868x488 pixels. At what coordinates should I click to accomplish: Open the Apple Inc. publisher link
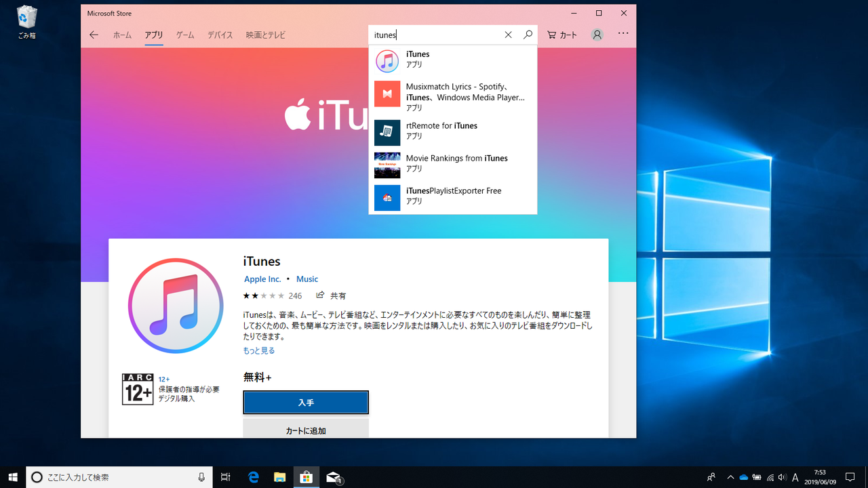point(262,279)
